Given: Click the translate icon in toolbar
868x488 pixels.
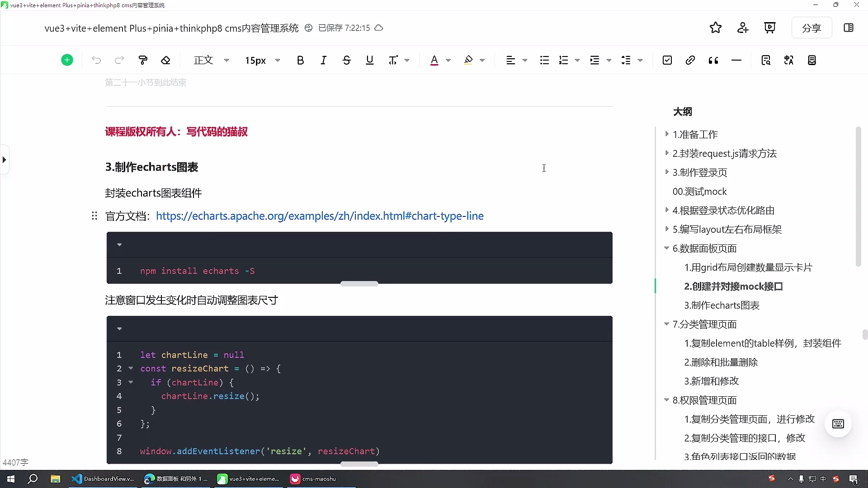Looking at the screenshot, I should [x=789, y=60].
